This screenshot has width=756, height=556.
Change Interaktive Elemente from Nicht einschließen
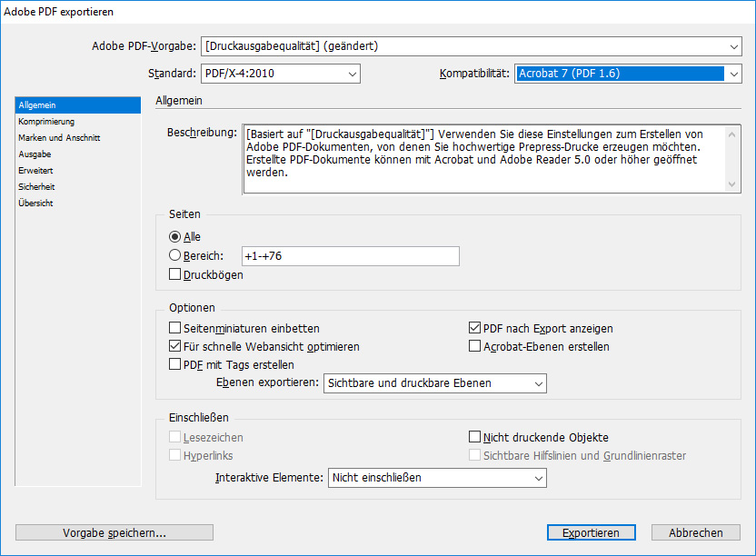(x=437, y=477)
